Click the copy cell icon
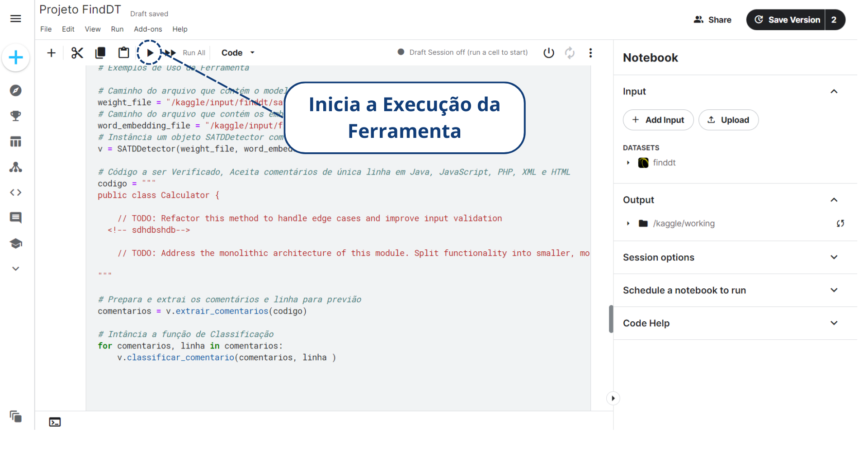This screenshot has width=868, height=461. pyautogui.click(x=100, y=53)
